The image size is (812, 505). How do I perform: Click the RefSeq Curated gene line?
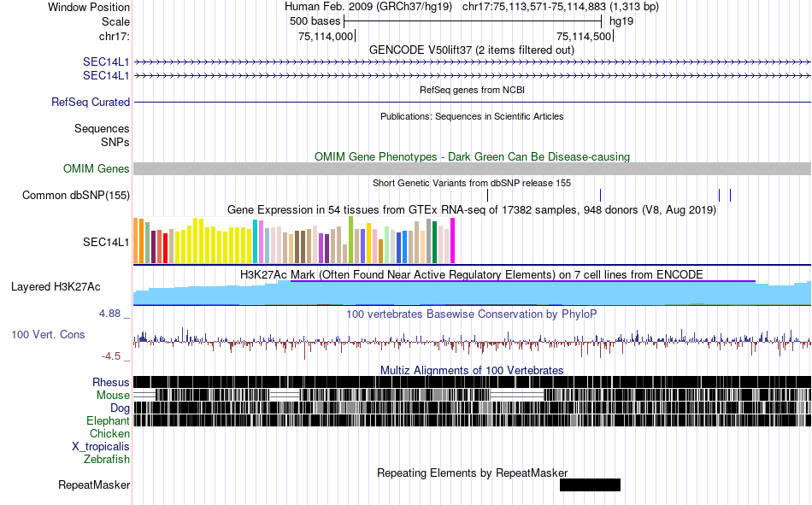473,102
